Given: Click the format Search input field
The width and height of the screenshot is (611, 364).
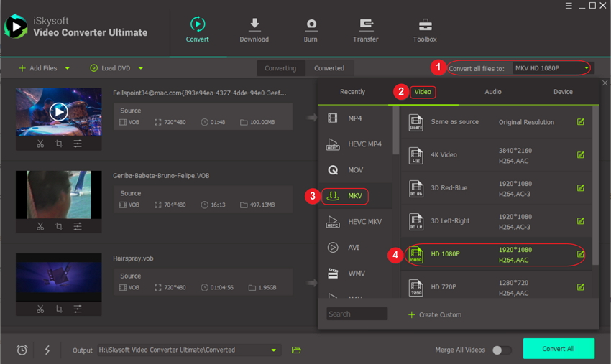Looking at the screenshot, I should tap(357, 314).
